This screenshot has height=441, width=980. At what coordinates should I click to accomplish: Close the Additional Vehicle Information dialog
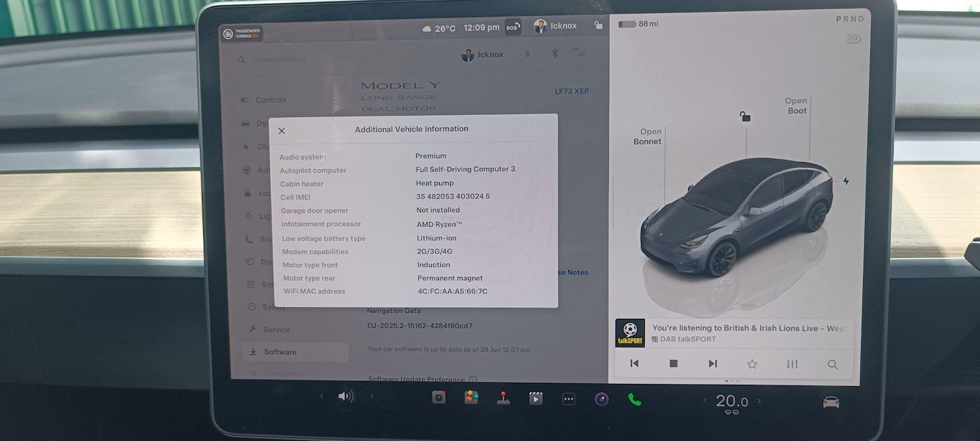click(282, 131)
